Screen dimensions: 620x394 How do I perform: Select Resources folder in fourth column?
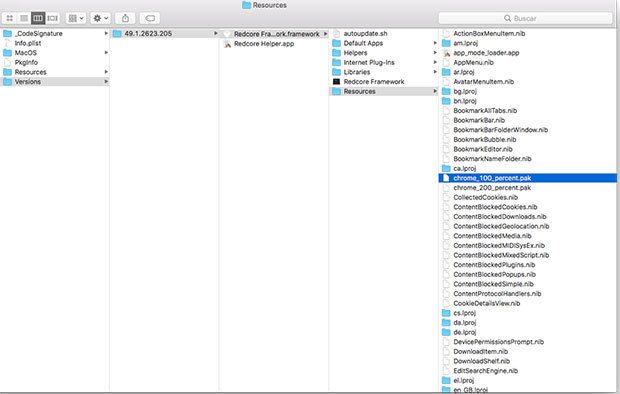384,91
